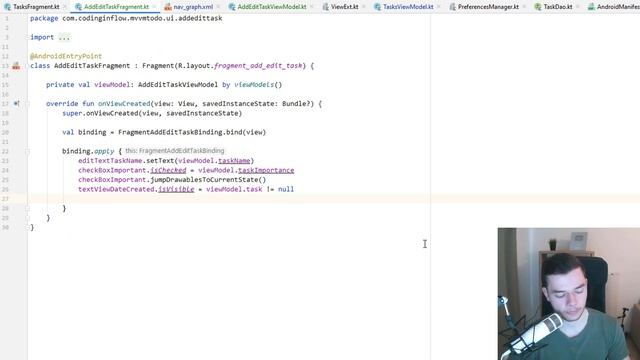Click the @AndroidEntryPoint annotation
The image size is (640, 360).
pos(66,56)
